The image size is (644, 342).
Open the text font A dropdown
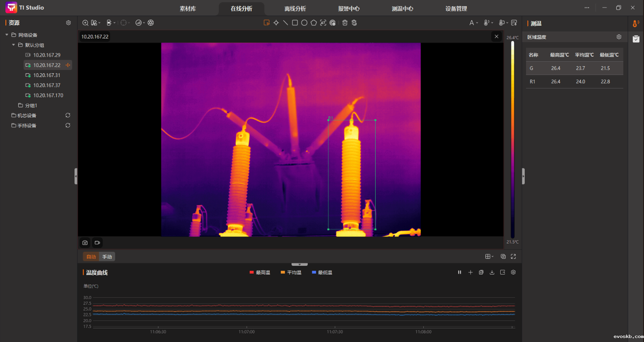(473, 23)
